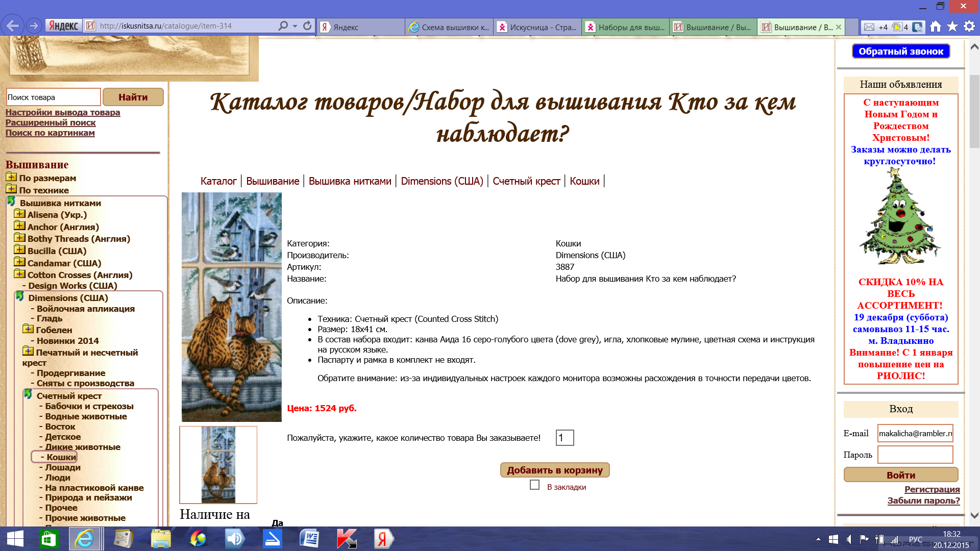This screenshot has width=980, height=551.
Task: Open the Расширенный поиск link
Action: click(x=51, y=122)
